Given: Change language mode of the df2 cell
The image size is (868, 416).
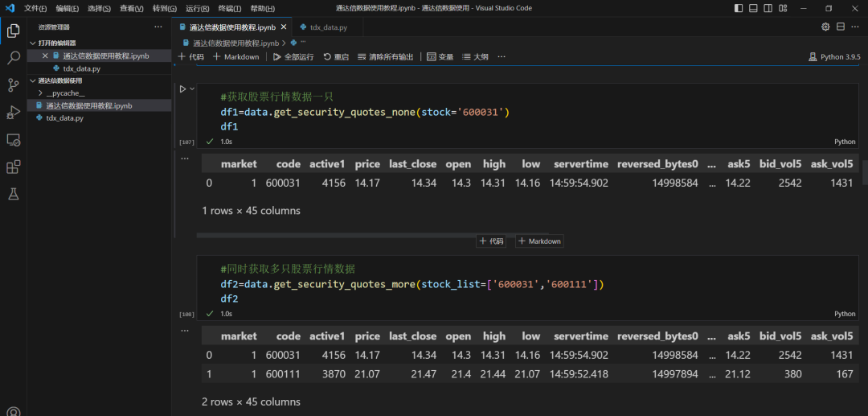Looking at the screenshot, I should pyautogui.click(x=845, y=314).
